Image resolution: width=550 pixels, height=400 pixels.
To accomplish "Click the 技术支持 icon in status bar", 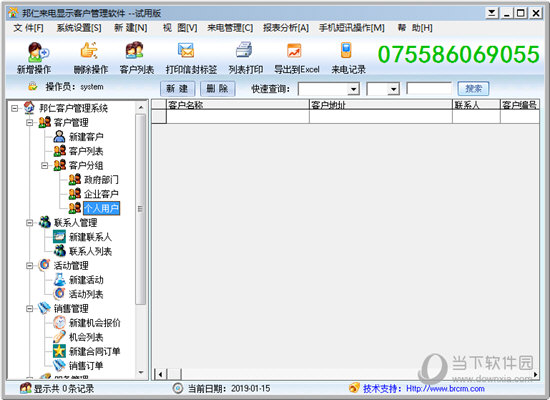I will coord(354,388).
